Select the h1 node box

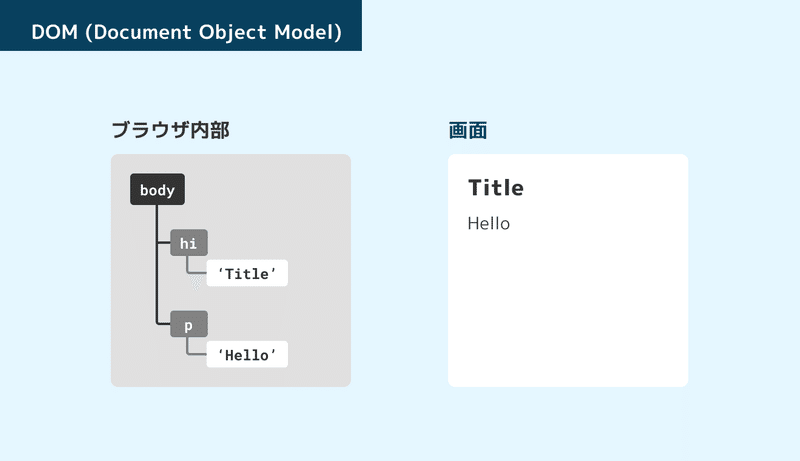(189, 243)
